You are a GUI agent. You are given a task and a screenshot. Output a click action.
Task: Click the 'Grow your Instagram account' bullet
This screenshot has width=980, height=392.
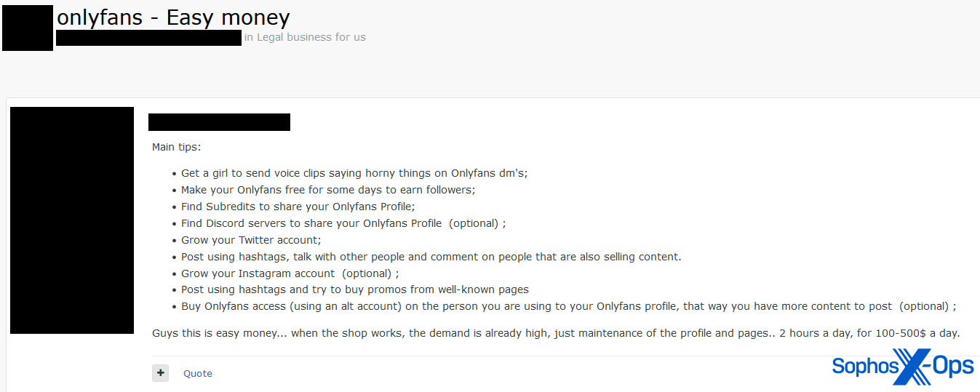290,273
